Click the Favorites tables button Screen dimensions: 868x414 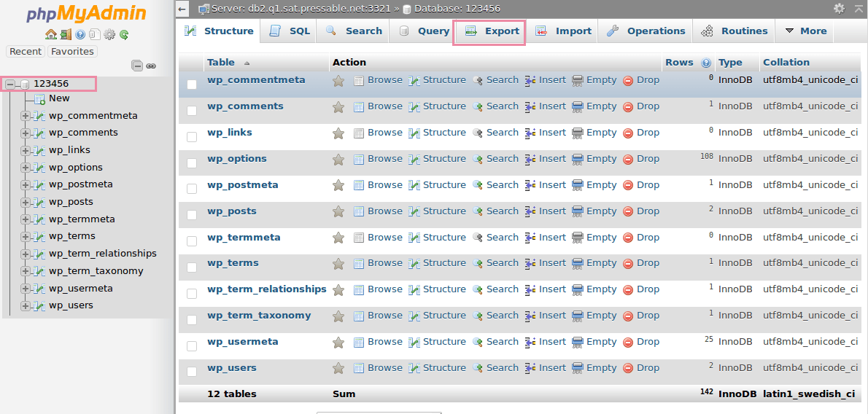[72, 52]
